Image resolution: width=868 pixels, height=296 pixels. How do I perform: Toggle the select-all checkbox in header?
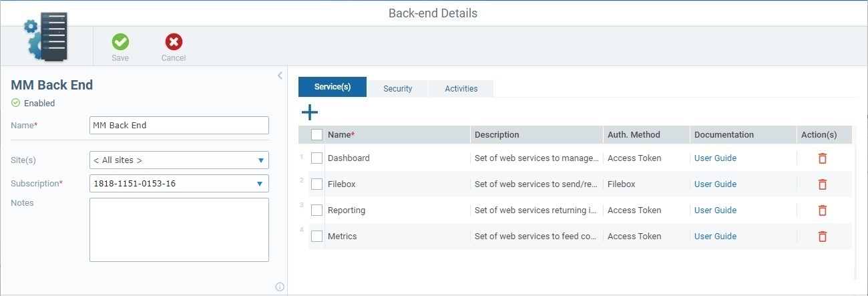(316, 135)
